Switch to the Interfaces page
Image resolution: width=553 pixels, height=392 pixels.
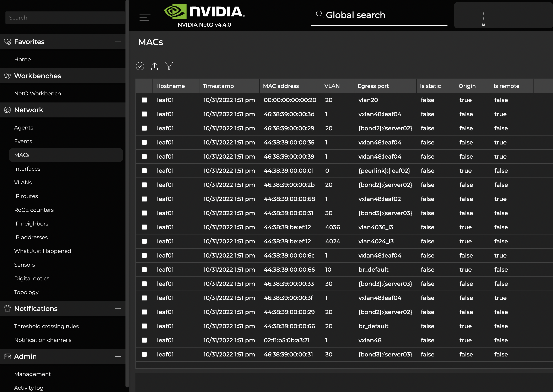27,169
